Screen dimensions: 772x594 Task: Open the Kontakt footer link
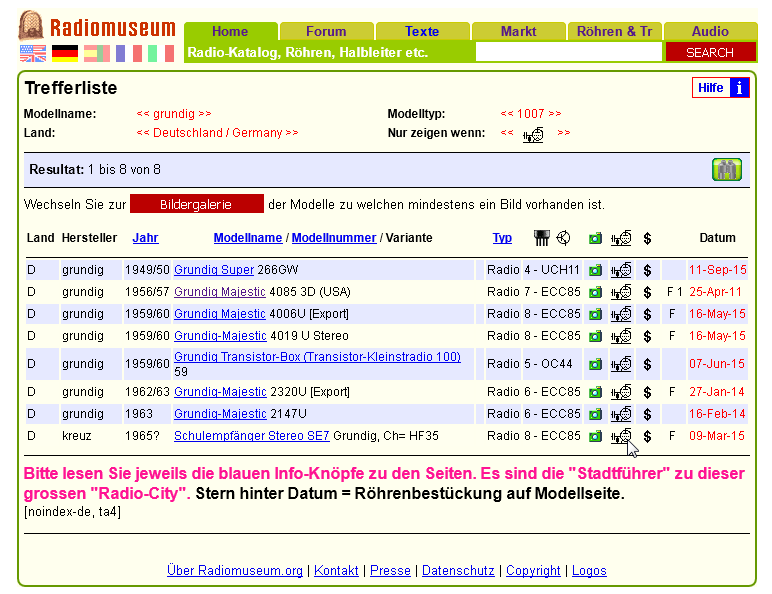pyautogui.click(x=336, y=570)
